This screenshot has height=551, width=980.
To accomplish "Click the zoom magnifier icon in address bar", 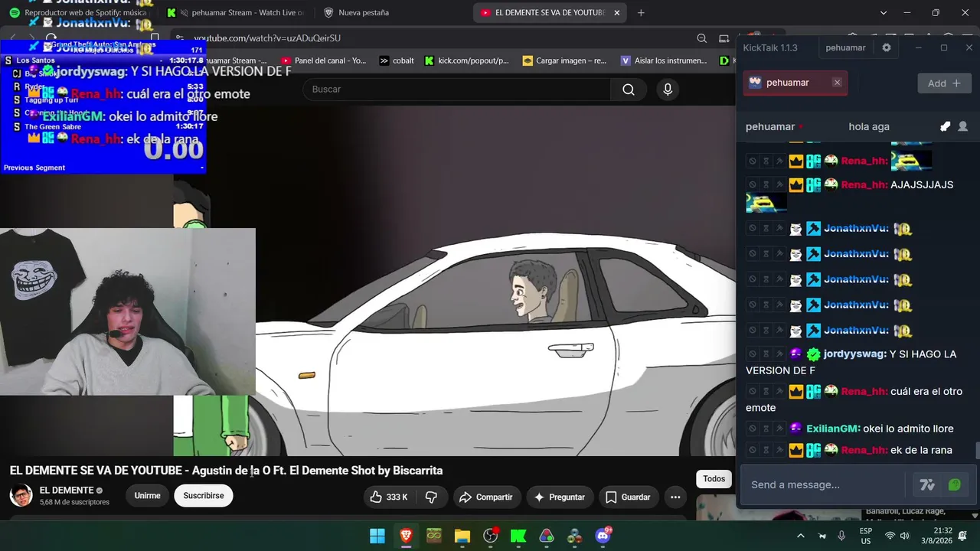I will point(702,38).
